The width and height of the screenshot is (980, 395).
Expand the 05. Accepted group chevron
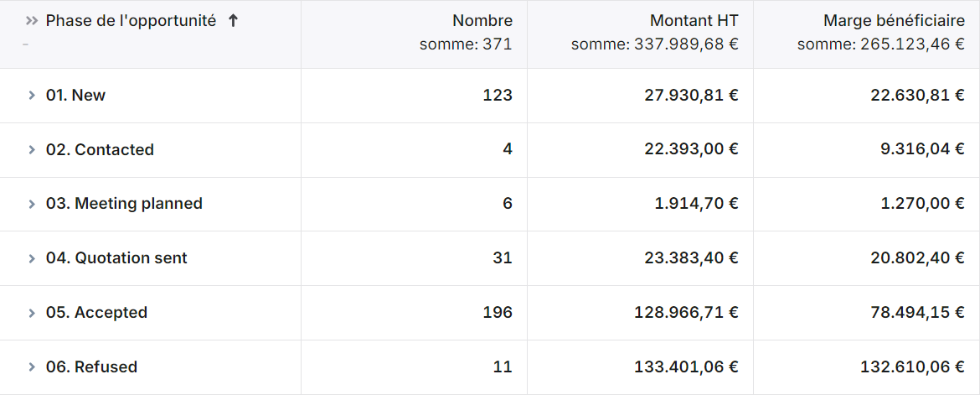click(31, 313)
